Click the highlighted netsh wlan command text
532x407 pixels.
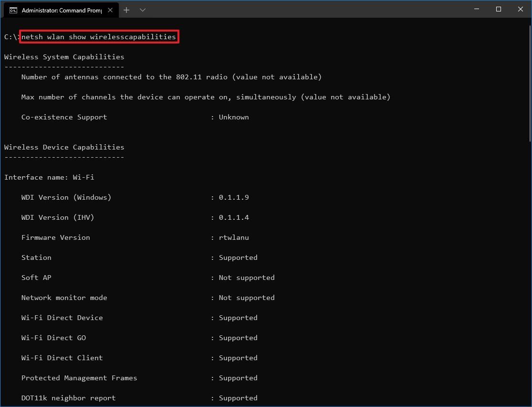point(98,36)
